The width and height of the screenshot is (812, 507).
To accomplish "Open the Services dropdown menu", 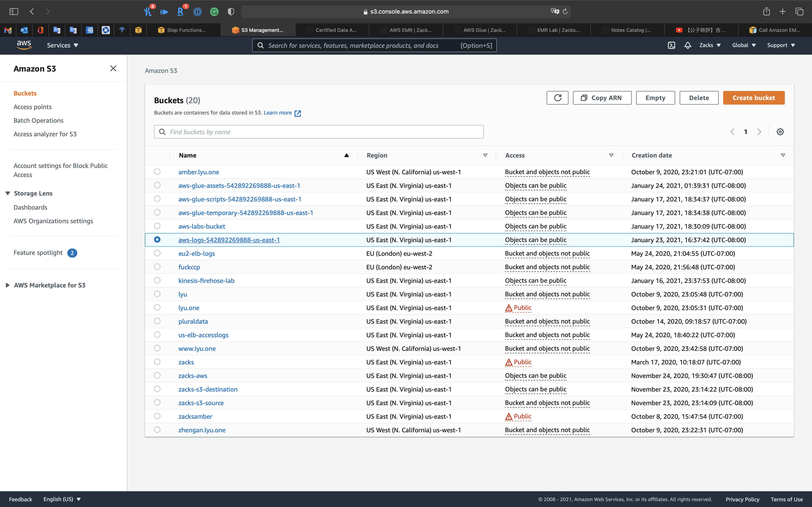I will tap(62, 45).
